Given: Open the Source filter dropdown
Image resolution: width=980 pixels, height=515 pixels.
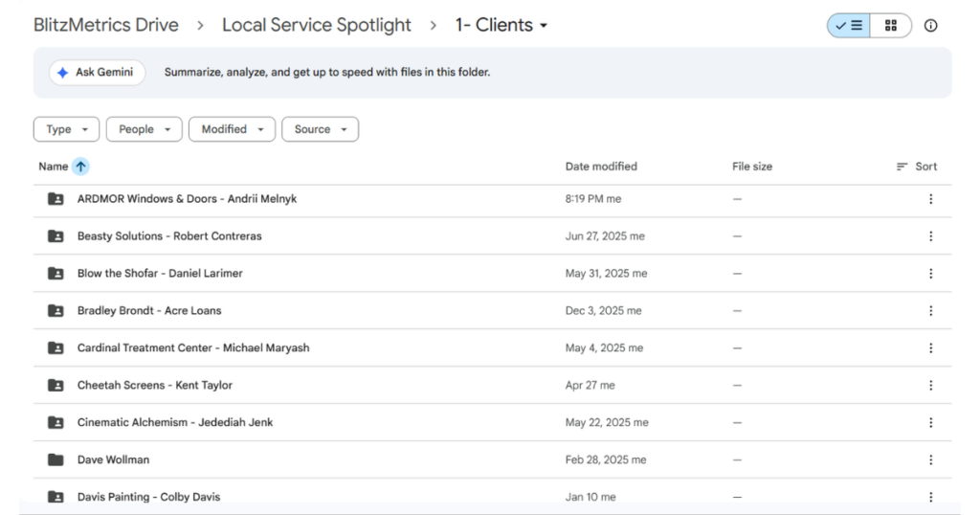Looking at the screenshot, I should (320, 129).
